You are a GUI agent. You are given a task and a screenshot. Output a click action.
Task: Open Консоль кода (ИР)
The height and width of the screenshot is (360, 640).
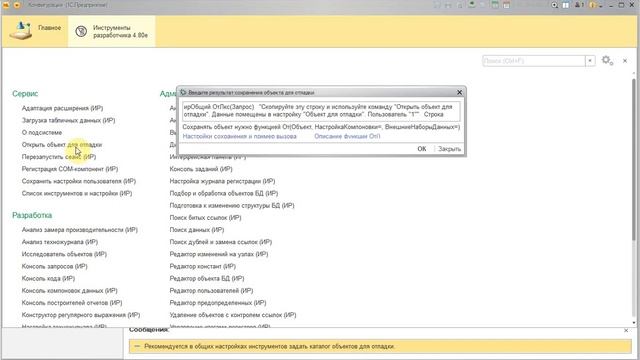point(48,278)
